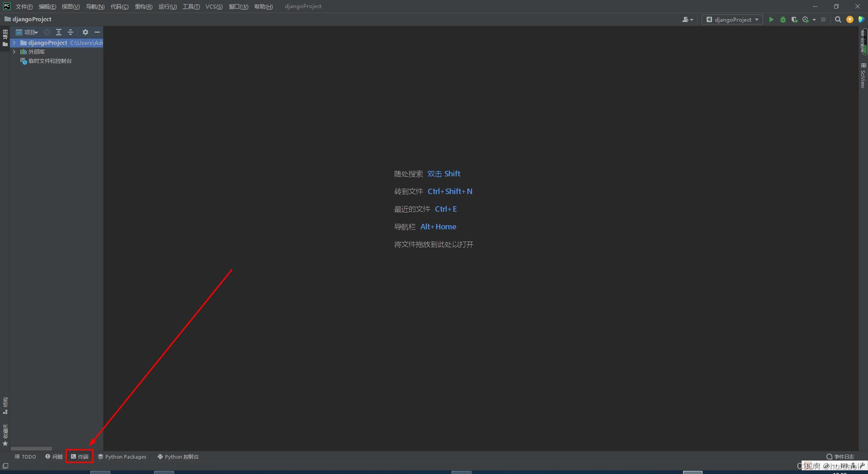Start debugging with the green bug icon
This screenshot has height=474, width=868.
point(783,19)
